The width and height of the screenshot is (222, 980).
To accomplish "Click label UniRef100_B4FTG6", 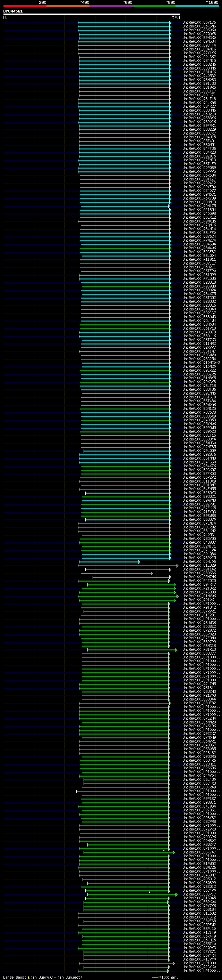I will (199, 149).
